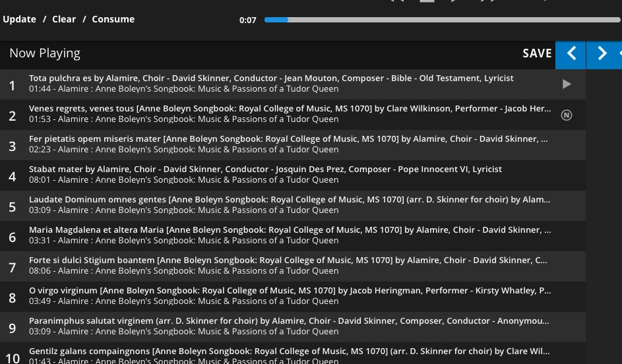Choose Paranimphus salutat virginem track
Image resolution: width=622 pixels, height=364 pixels.
[x=293, y=326]
